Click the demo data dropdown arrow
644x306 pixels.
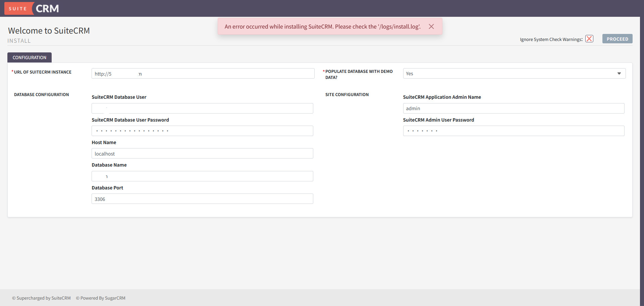619,74
